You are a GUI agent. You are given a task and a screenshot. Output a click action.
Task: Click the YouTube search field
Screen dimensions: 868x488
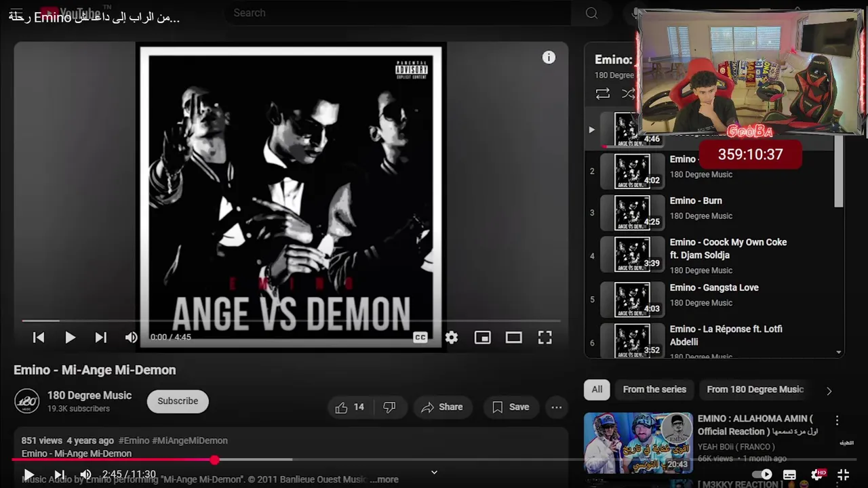(x=397, y=13)
